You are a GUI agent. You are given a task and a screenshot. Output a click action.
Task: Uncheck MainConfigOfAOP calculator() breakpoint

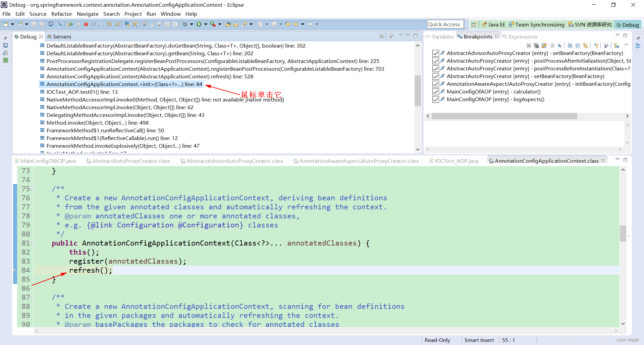click(x=435, y=92)
